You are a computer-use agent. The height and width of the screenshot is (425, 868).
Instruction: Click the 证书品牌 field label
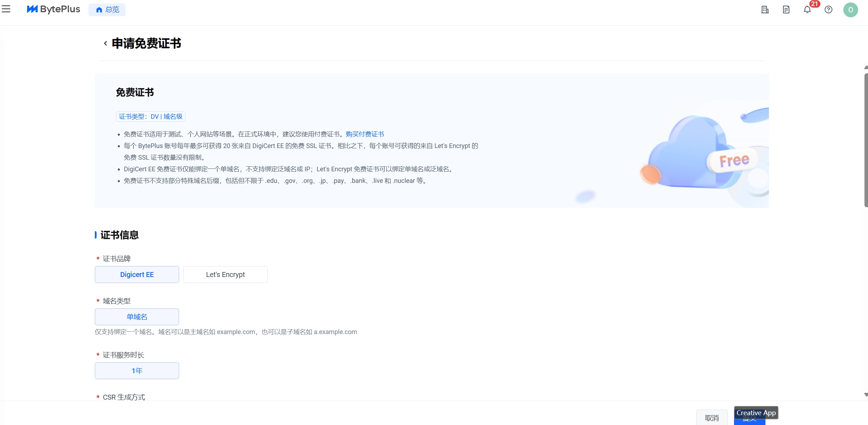tap(117, 259)
